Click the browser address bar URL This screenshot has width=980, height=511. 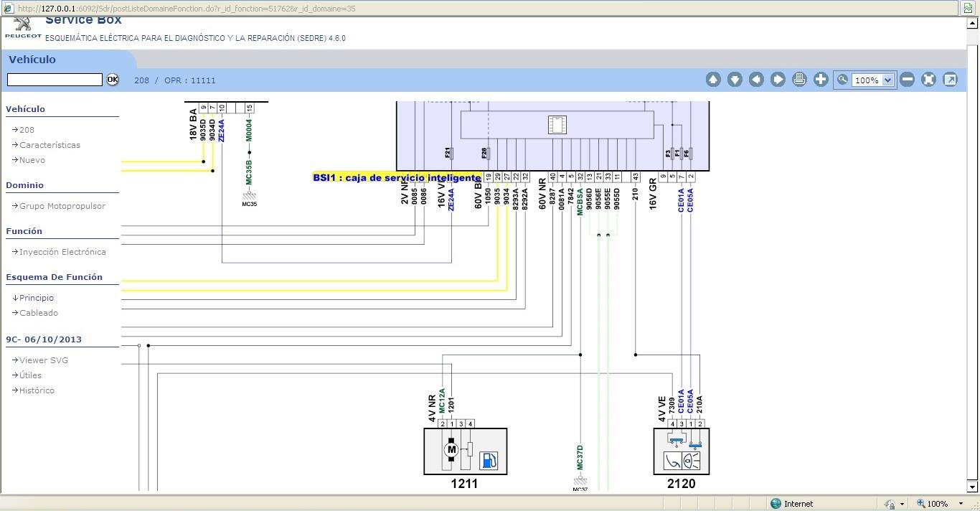[x=188, y=9]
